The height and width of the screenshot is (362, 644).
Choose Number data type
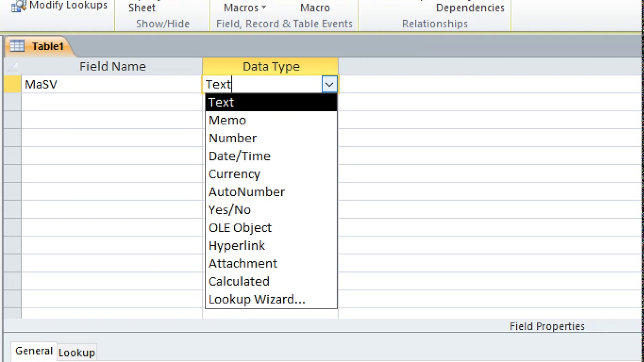coord(271,138)
